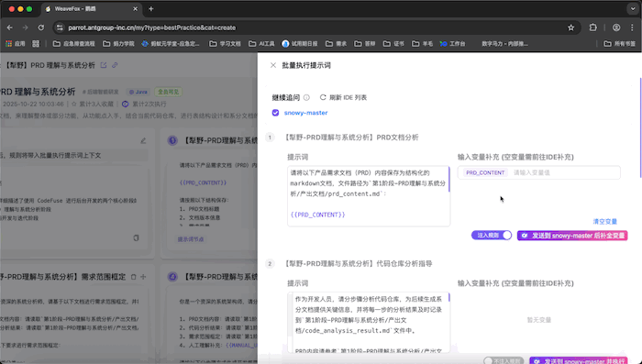
Task: Open external-link icon beside page title
Action: (103, 65)
